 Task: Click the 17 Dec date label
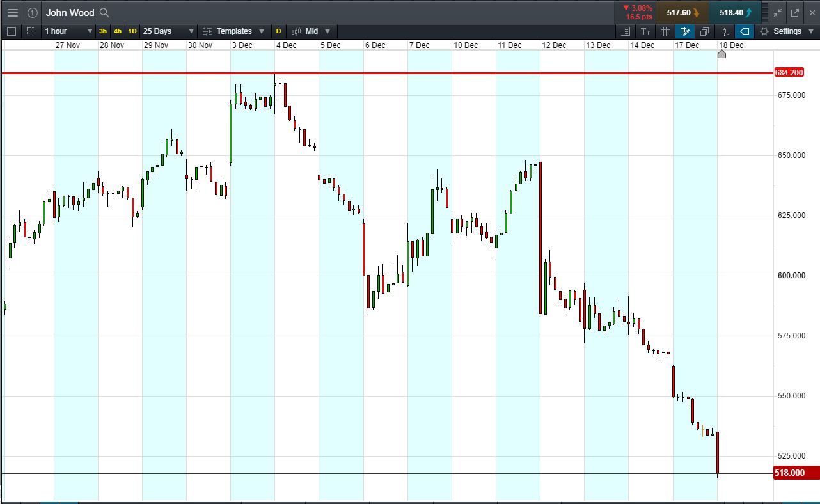pyautogui.click(x=687, y=45)
